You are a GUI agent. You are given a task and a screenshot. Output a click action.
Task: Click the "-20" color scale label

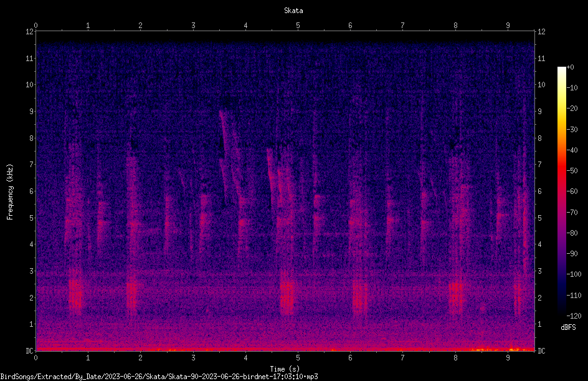pos(572,109)
